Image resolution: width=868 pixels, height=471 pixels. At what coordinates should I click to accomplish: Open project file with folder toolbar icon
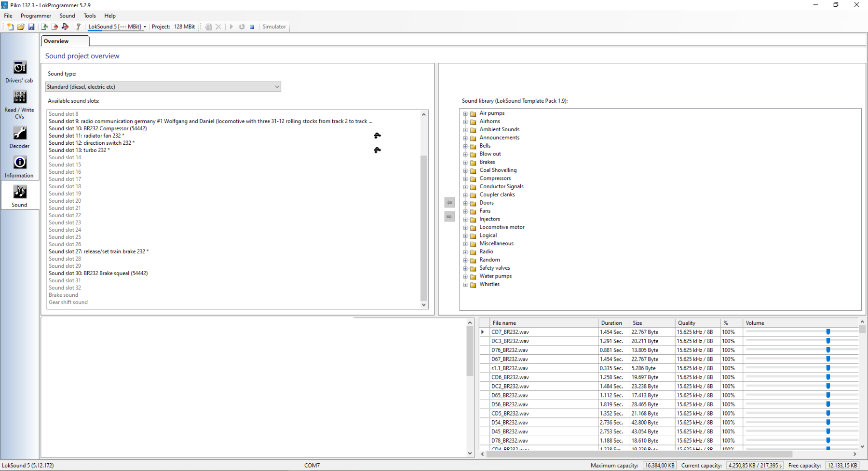pos(21,27)
